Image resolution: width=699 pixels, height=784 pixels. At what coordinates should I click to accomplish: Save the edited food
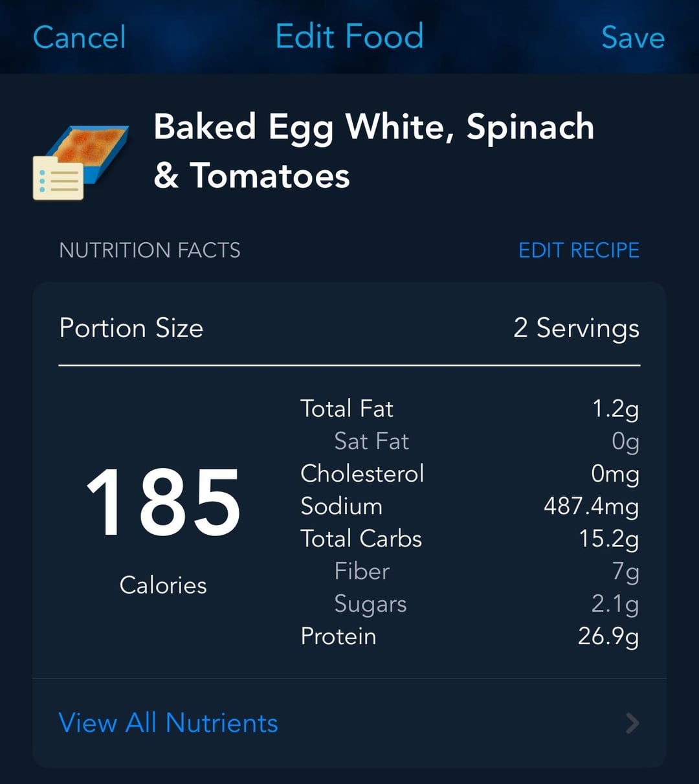(632, 37)
